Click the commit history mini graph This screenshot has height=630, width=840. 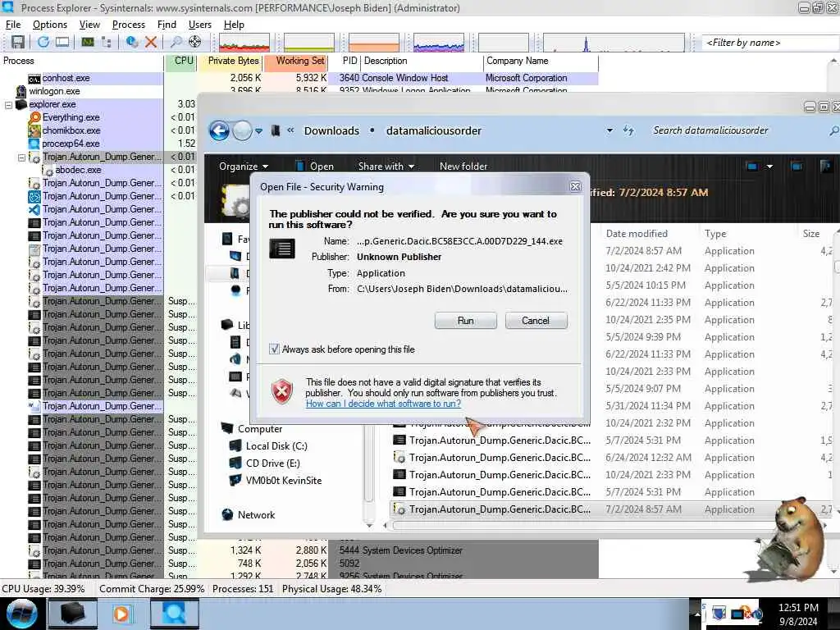point(309,43)
